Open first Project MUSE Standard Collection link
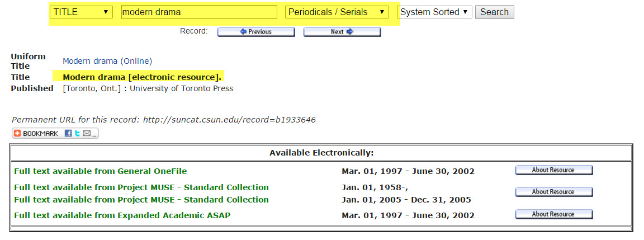644x240 pixels. 141,187
